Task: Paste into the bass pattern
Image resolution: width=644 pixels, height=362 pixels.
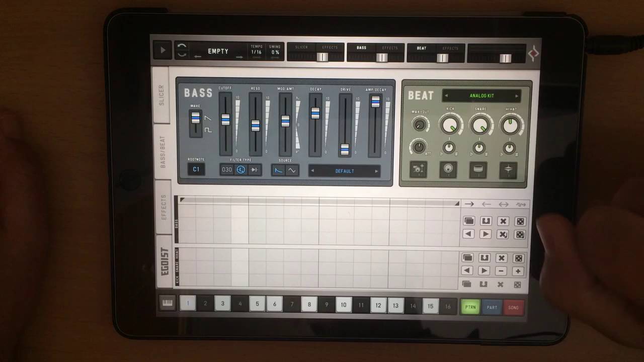Action: [x=486, y=221]
